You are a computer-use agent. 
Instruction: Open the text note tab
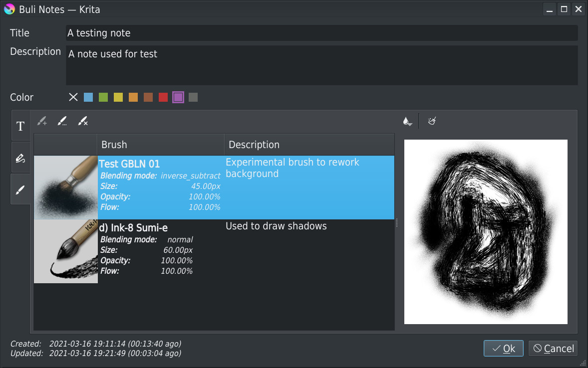(20, 126)
